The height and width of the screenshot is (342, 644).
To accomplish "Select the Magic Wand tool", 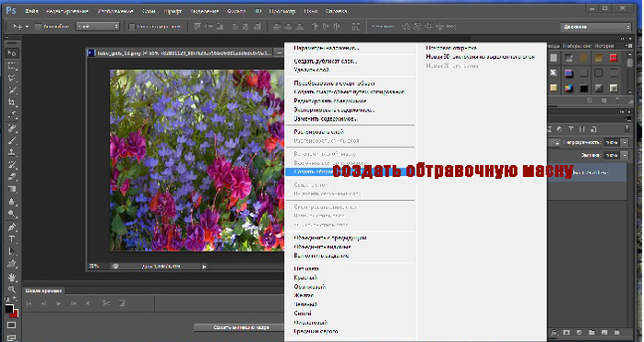I will [11, 90].
